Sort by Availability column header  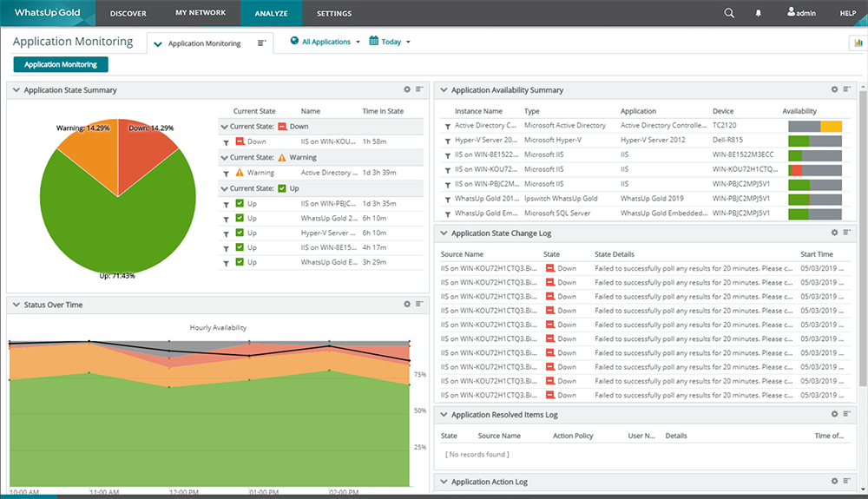point(799,111)
